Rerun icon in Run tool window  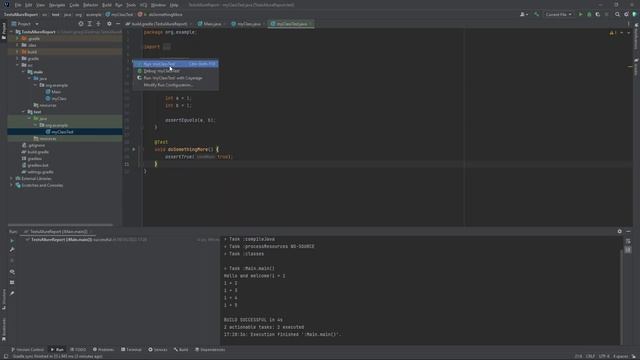coord(12,241)
